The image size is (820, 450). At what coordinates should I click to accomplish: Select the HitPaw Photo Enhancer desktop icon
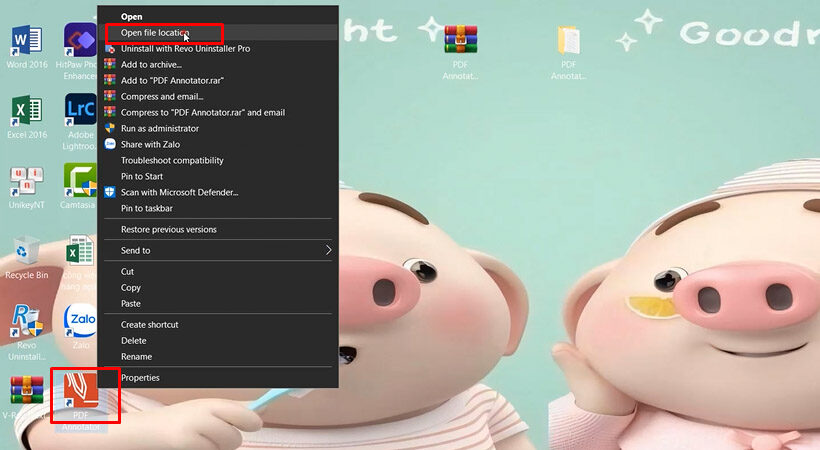pos(79,51)
